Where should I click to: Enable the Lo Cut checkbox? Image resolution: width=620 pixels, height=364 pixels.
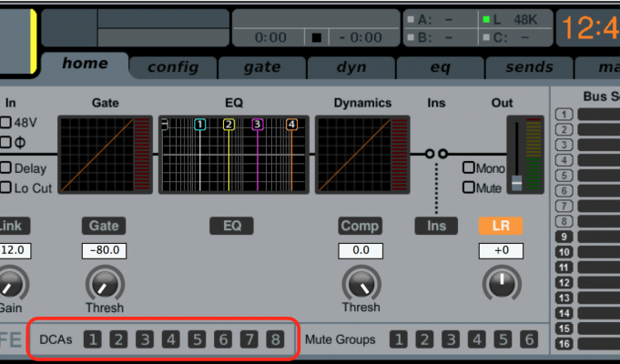(x=5, y=187)
